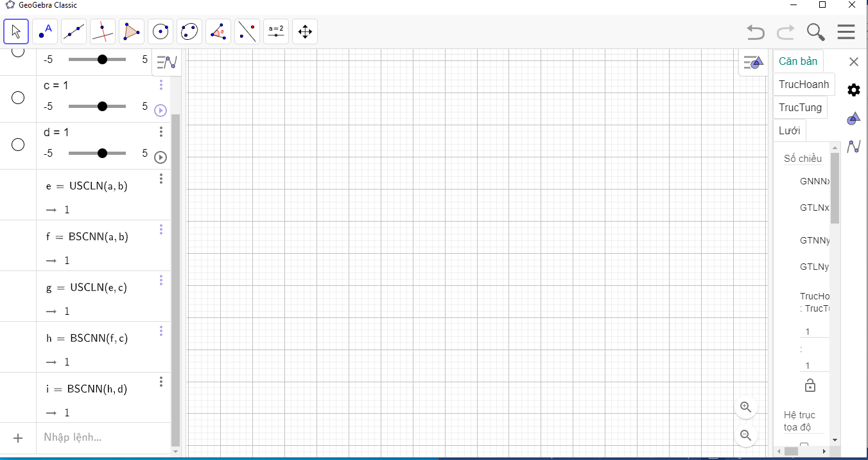Select the Move Graphics View tool
This screenshot has height=460, width=868.
click(x=305, y=31)
